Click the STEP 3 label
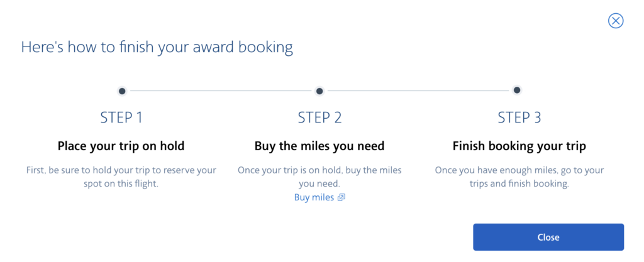Image resolution: width=644 pixels, height=262 pixels. click(x=519, y=117)
